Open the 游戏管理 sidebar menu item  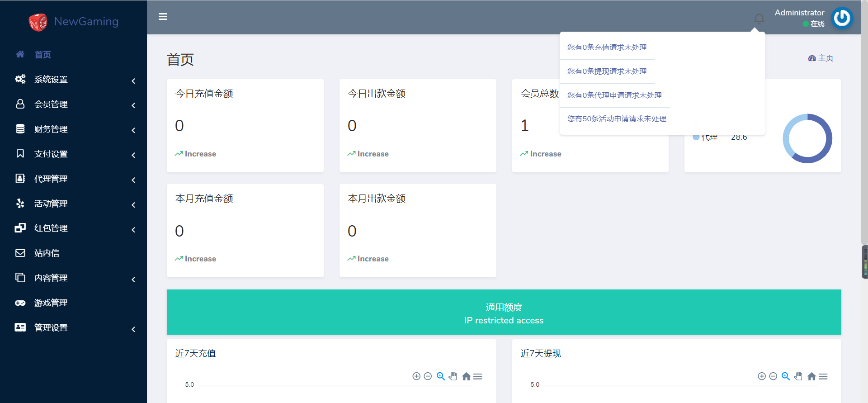coord(73,303)
